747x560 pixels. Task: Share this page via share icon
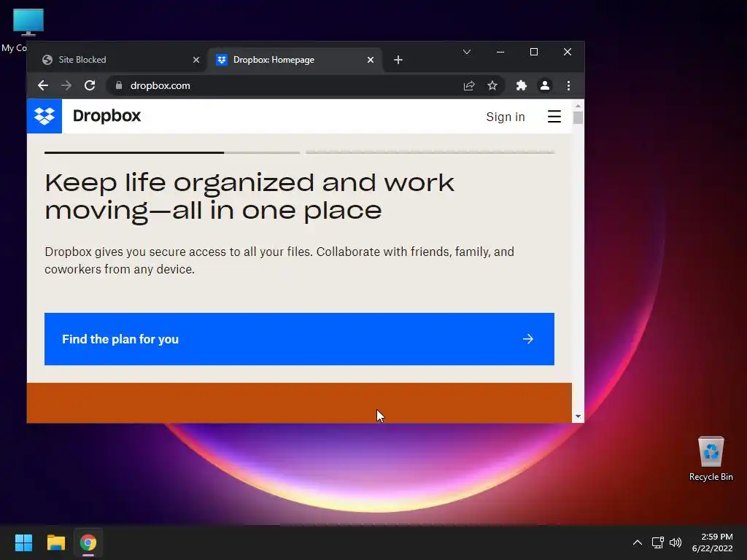pyautogui.click(x=469, y=85)
